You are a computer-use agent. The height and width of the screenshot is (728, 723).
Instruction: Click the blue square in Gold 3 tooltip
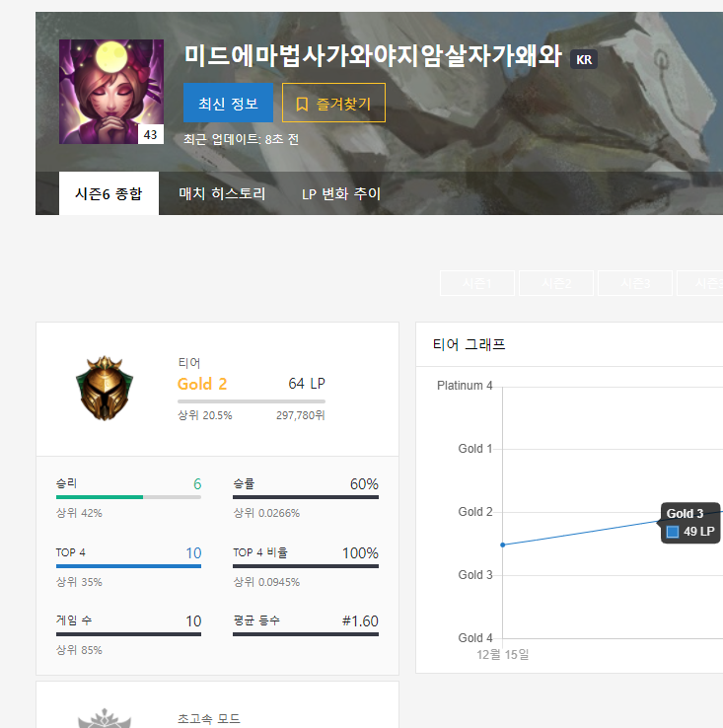pyautogui.click(x=673, y=532)
